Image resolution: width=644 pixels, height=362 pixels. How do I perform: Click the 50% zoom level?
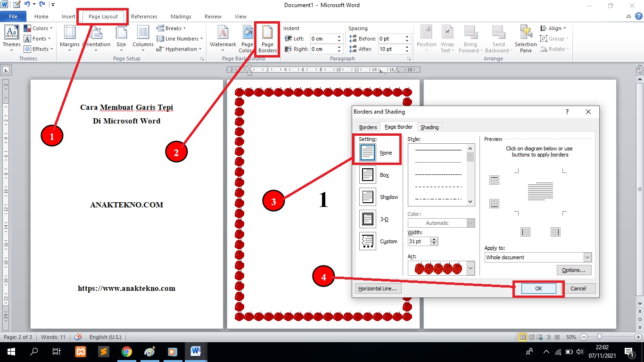(x=571, y=337)
